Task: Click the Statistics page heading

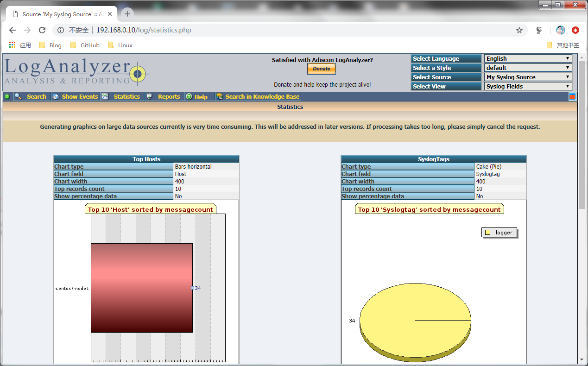Action: [290, 107]
